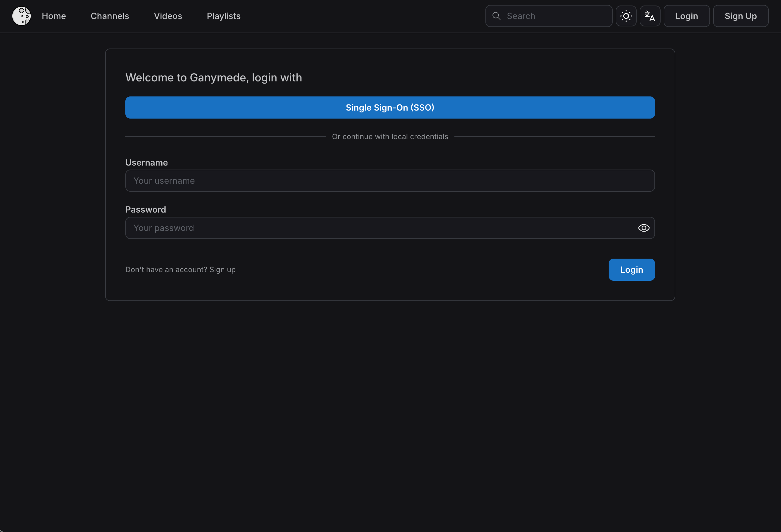Go to the Channels page
The width and height of the screenshot is (781, 532).
pyautogui.click(x=110, y=16)
